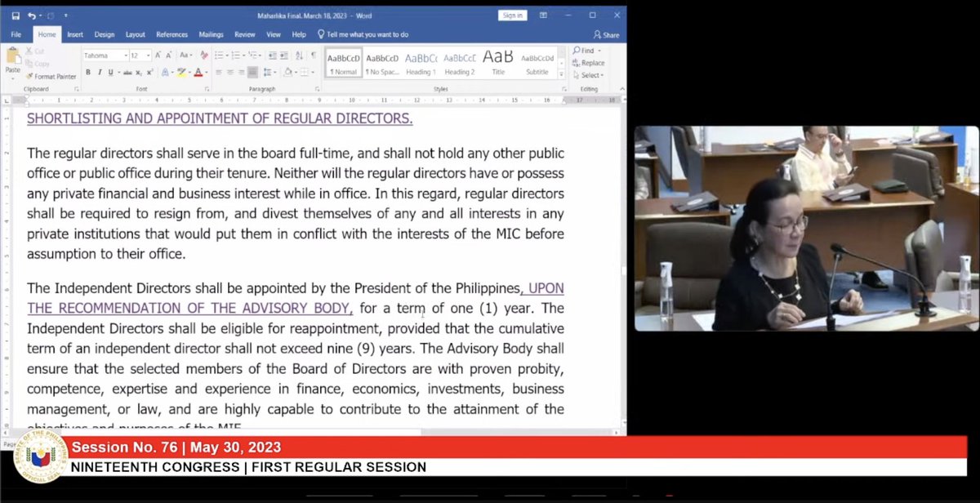The image size is (980, 503).
Task: Switch to the References tab
Action: [171, 34]
